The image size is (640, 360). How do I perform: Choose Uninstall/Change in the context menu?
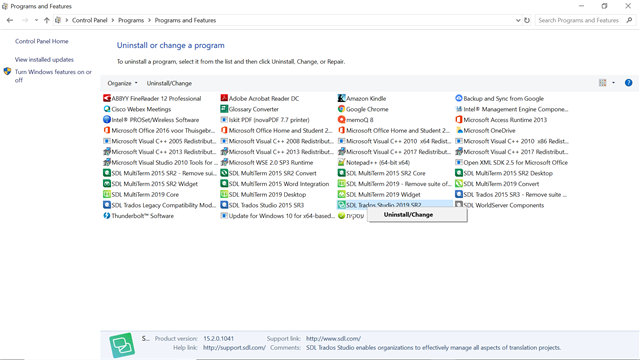417,215
